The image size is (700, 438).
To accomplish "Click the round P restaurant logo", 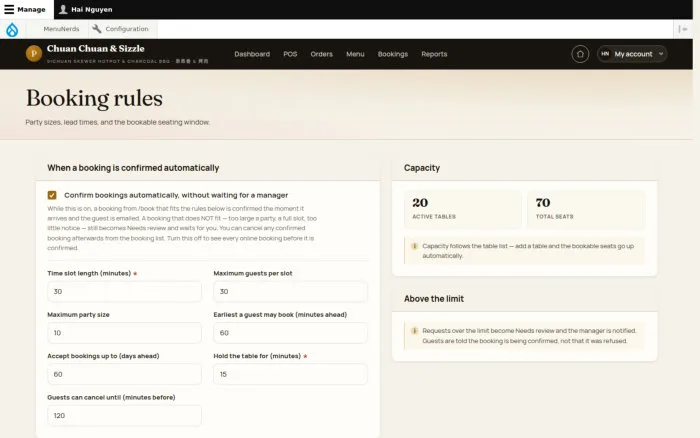I will 34,54.
